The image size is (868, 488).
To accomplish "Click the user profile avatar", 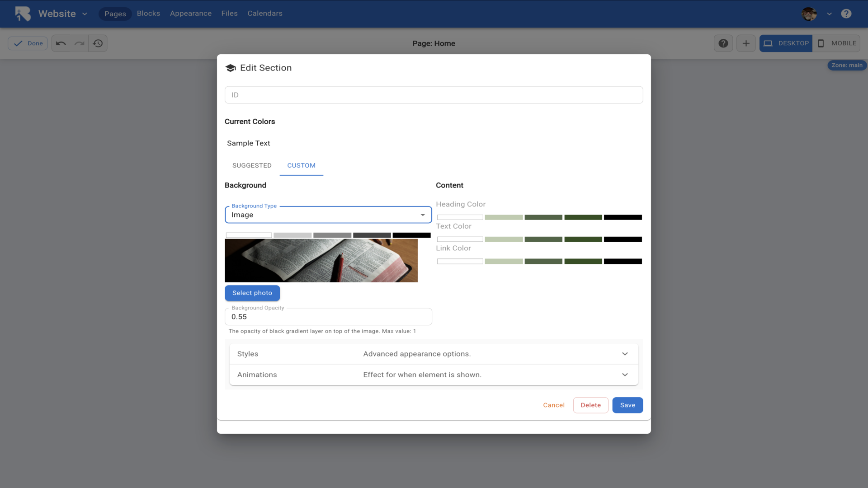I will click(x=809, y=14).
